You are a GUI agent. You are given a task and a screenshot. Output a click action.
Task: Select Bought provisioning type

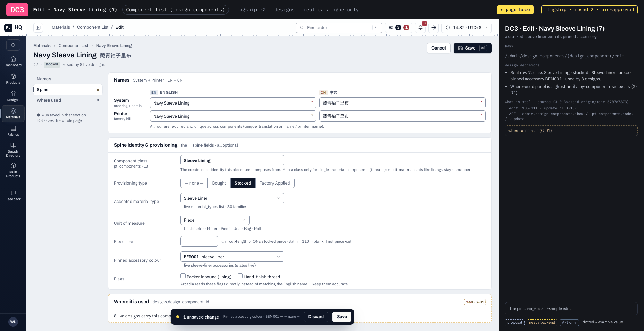[x=219, y=183]
